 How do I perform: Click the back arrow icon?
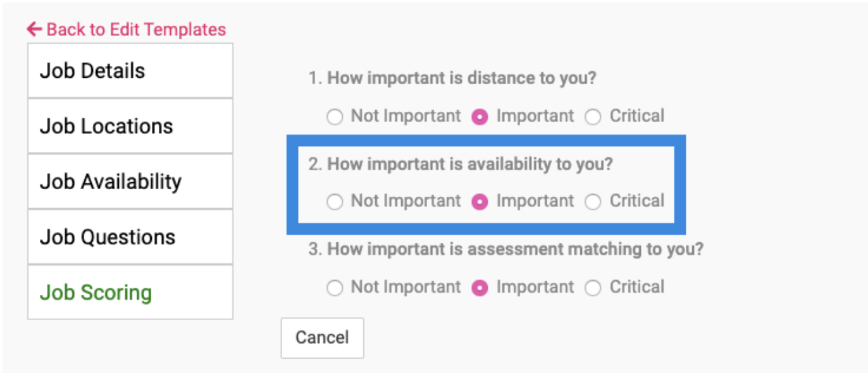pos(34,29)
